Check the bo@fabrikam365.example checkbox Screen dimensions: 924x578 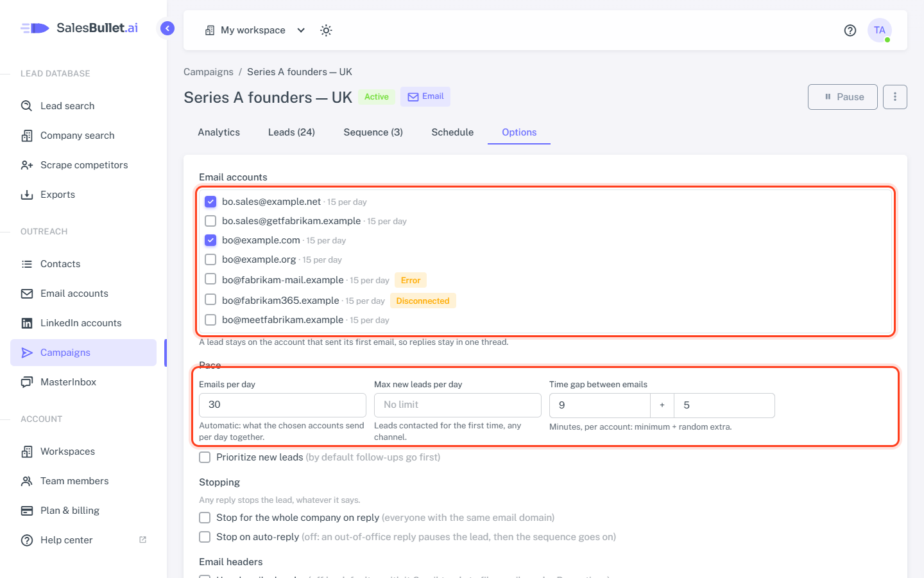tap(210, 299)
